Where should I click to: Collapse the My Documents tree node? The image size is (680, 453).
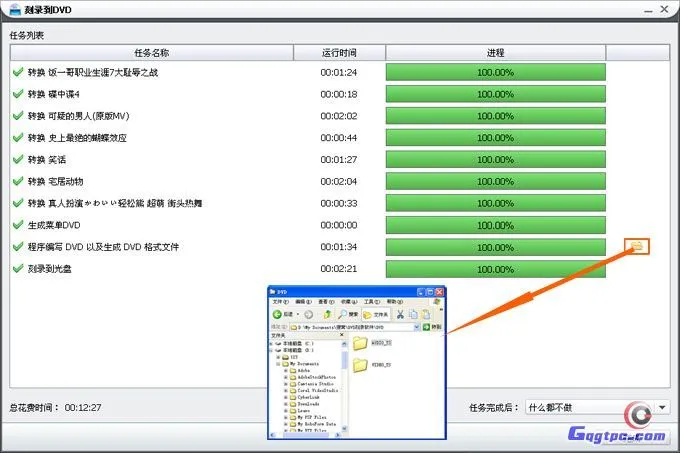coord(281,363)
